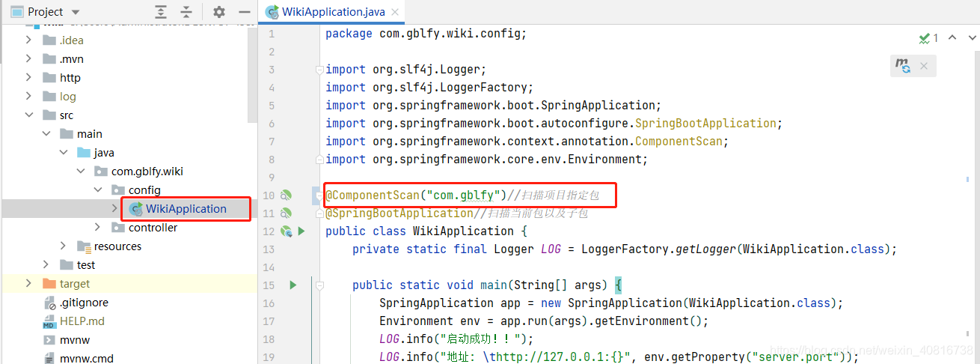
Task: Hide the Project tool window
Action: coord(244,12)
